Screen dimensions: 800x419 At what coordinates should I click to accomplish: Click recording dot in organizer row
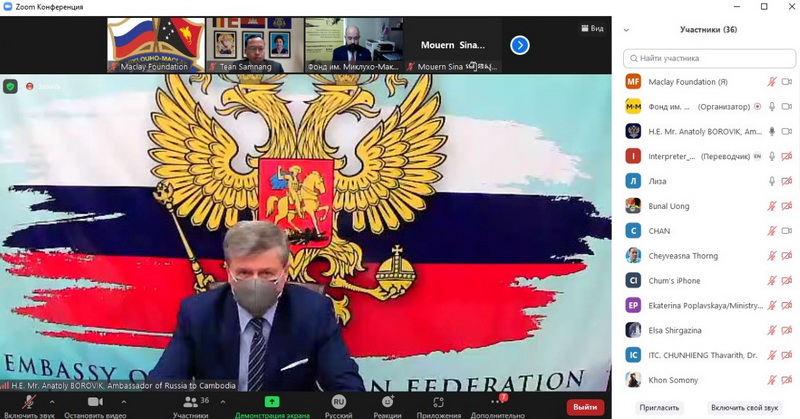pos(758,107)
